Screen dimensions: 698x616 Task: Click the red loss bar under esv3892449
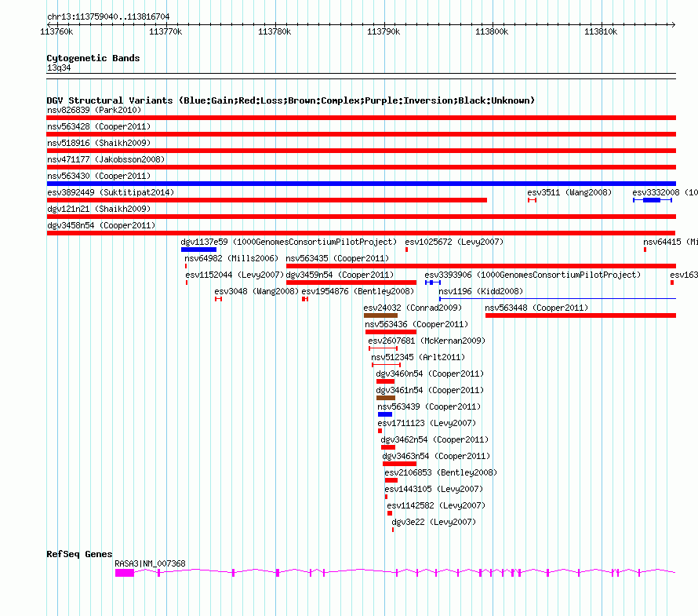[267, 200]
